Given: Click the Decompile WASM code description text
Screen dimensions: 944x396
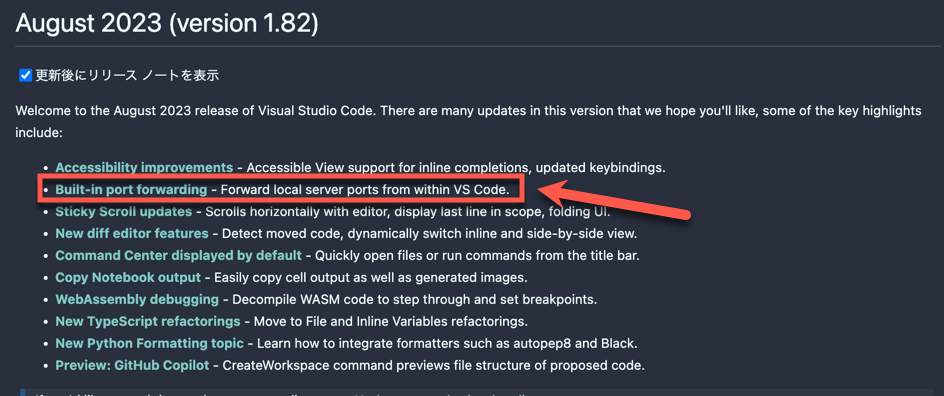Looking at the screenshot, I should 415,299.
